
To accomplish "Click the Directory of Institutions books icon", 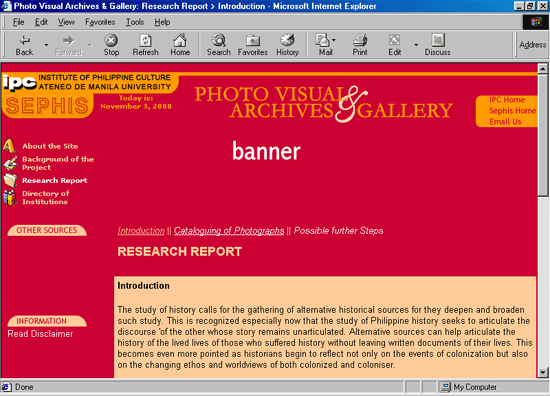I will coord(9,197).
